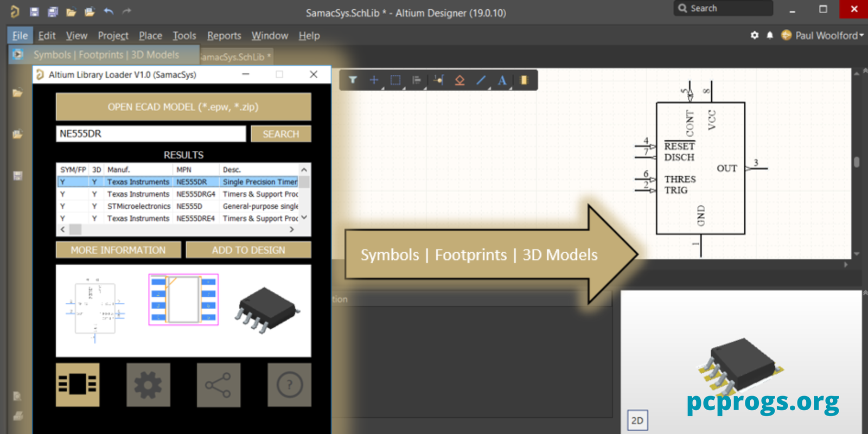Open the Project menu
This screenshot has height=434, width=868.
pyautogui.click(x=113, y=35)
